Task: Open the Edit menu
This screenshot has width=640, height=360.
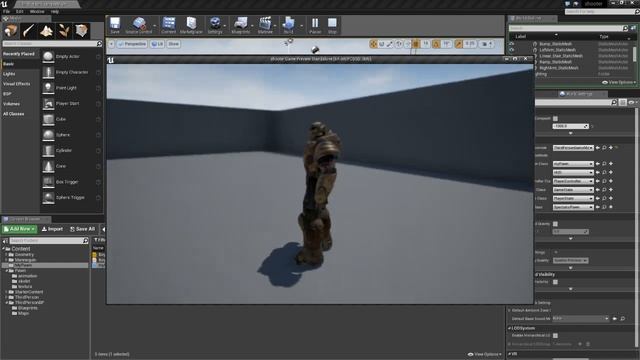Action: 20,11
